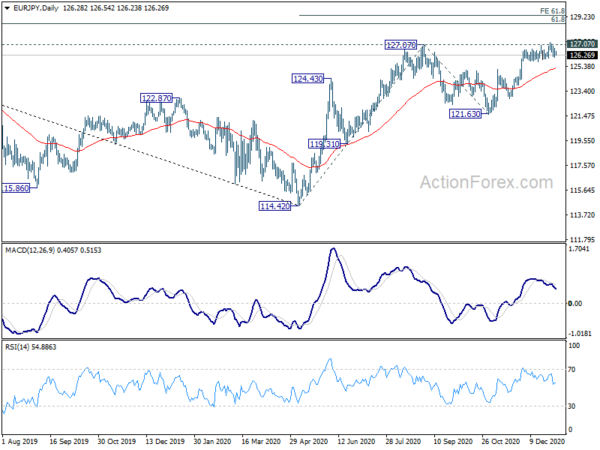This screenshot has height=450, width=600.
Task: Click the 129.230 axis price value
Action: tap(582, 17)
